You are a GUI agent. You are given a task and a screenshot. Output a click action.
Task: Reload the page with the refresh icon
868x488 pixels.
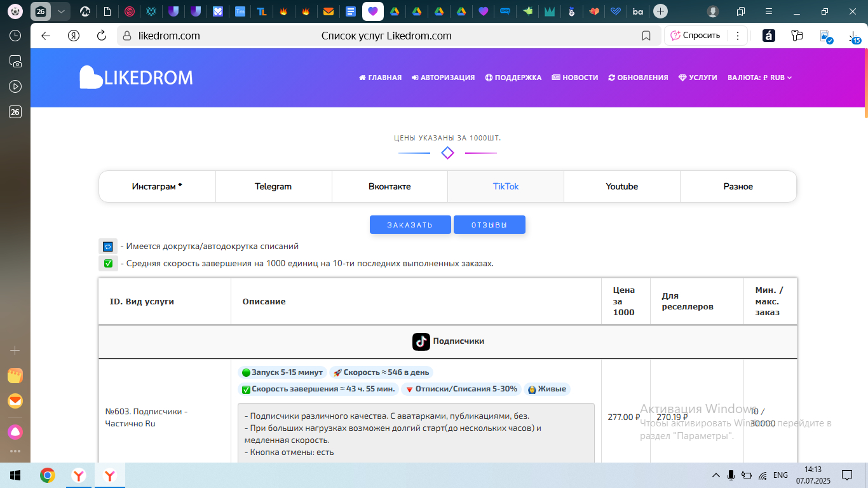pos(101,36)
